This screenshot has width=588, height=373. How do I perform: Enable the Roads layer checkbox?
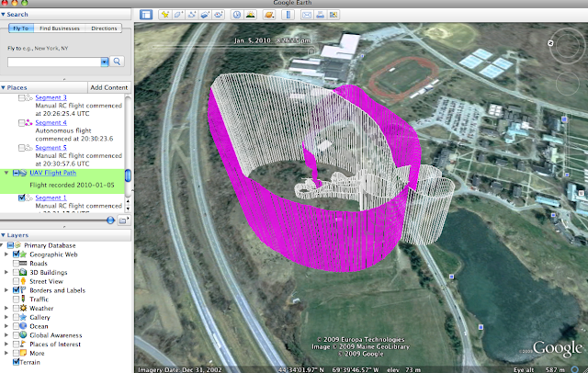pos(16,263)
